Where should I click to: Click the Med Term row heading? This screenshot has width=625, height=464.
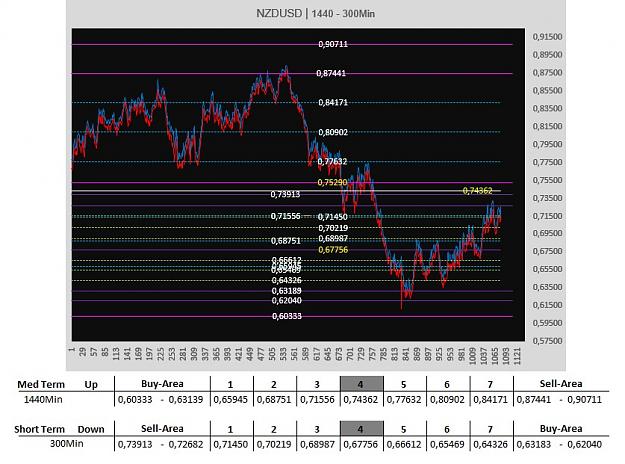(x=41, y=385)
